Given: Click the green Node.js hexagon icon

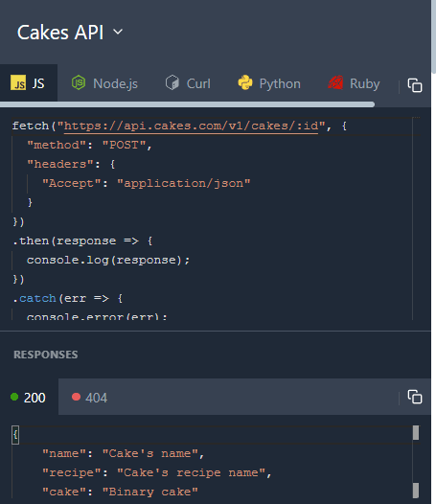Looking at the screenshot, I should (79, 82).
